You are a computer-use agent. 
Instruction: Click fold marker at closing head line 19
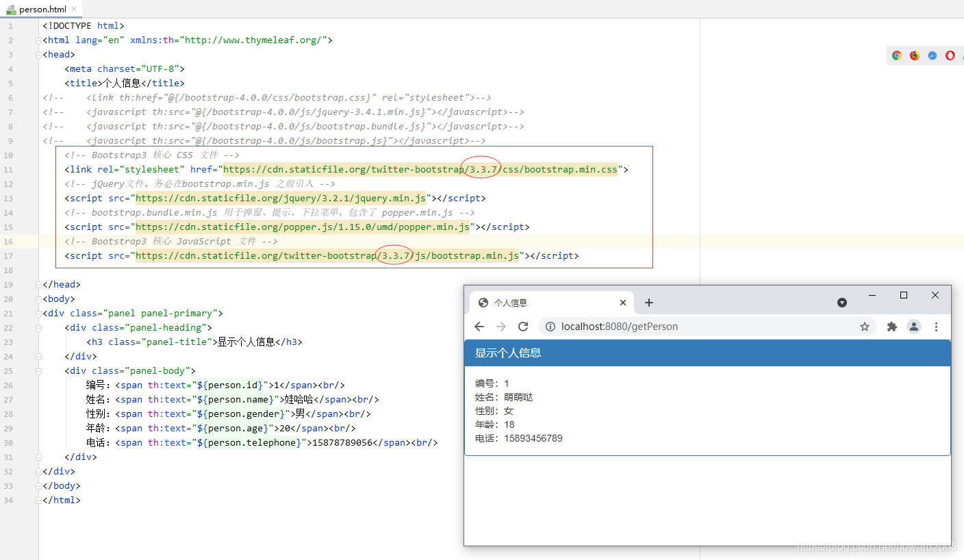[39, 285]
